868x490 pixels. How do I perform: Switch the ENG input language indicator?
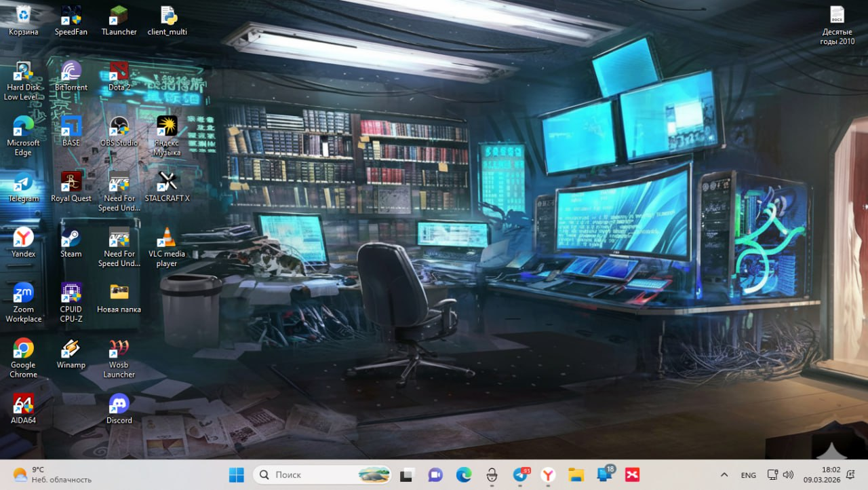tap(749, 475)
